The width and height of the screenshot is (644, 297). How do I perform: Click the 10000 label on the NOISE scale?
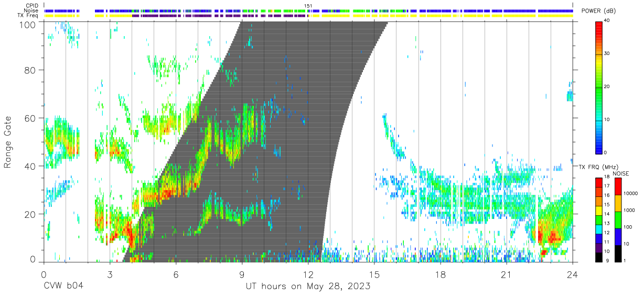click(632, 194)
